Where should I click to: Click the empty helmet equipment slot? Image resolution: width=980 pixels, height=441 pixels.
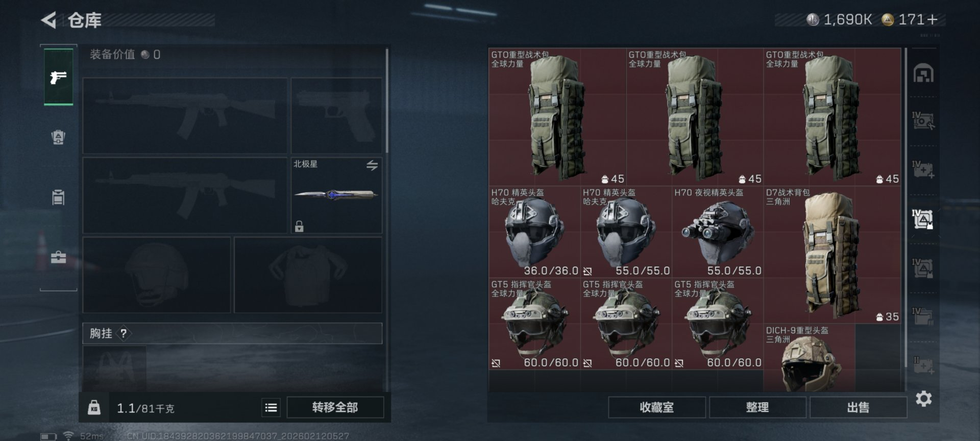pos(157,275)
